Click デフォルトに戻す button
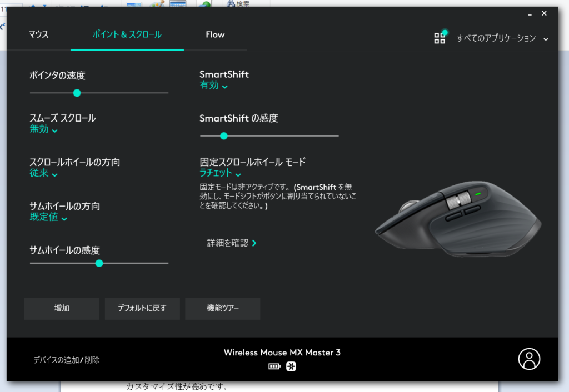Screen dimensions: 569x392 point(142,308)
